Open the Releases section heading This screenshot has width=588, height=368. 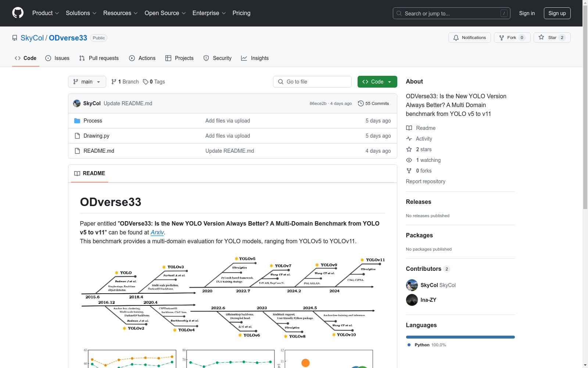tap(419, 202)
